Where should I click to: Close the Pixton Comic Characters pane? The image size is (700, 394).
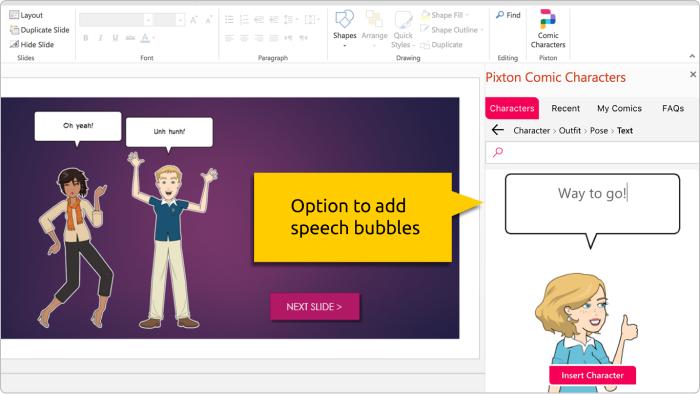tap(693, 75)
